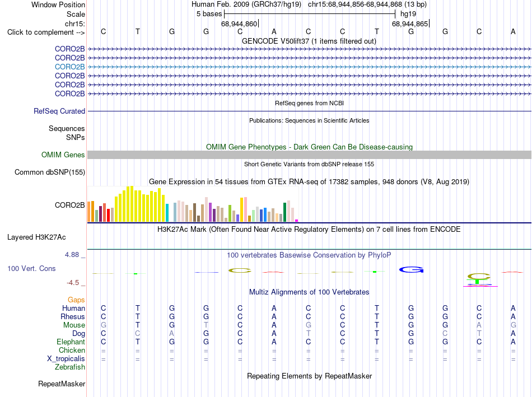Click the -4.5 lower scale value

(73, 283)
